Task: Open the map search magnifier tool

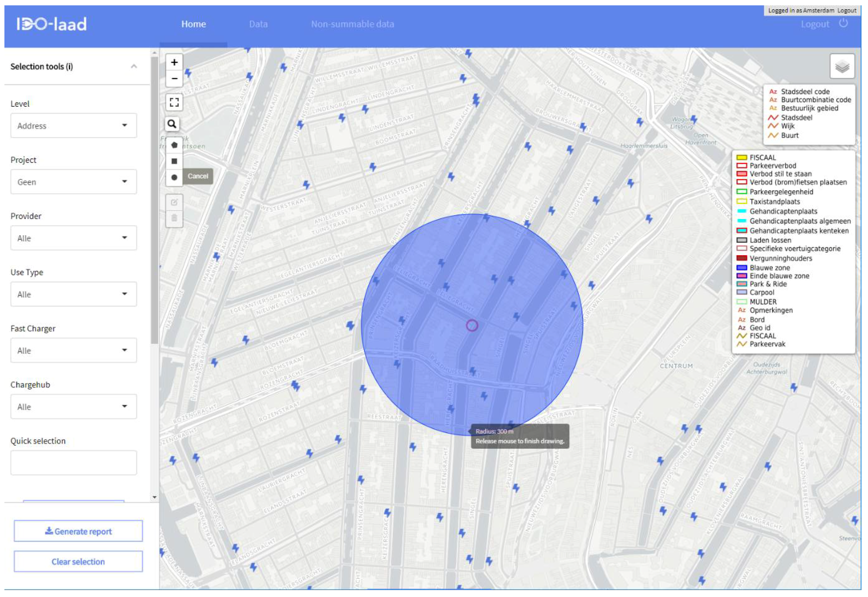Action: click(x=172, y=124)
